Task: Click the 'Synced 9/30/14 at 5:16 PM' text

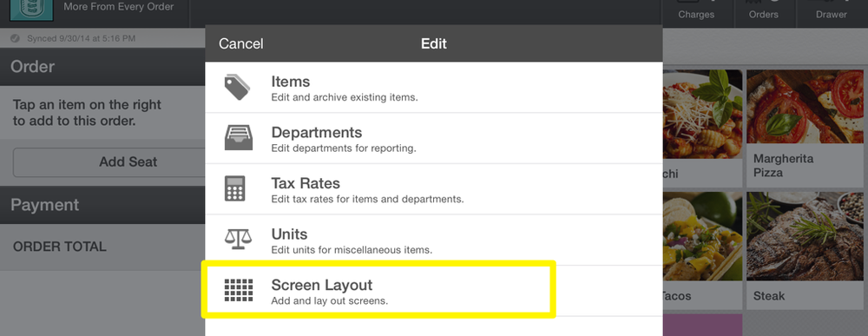Action: pos(81,39)
